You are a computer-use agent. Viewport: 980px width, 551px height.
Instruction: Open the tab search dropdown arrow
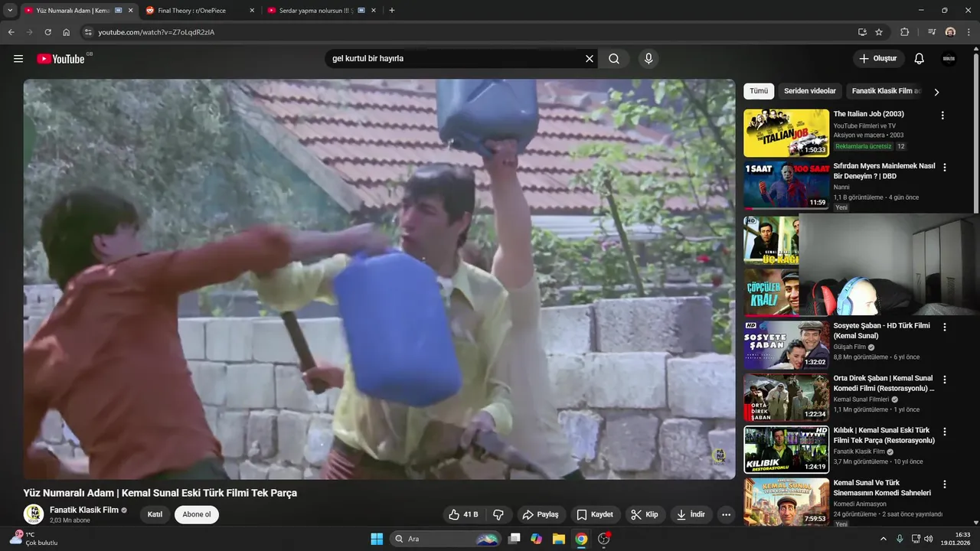point(10,11)
